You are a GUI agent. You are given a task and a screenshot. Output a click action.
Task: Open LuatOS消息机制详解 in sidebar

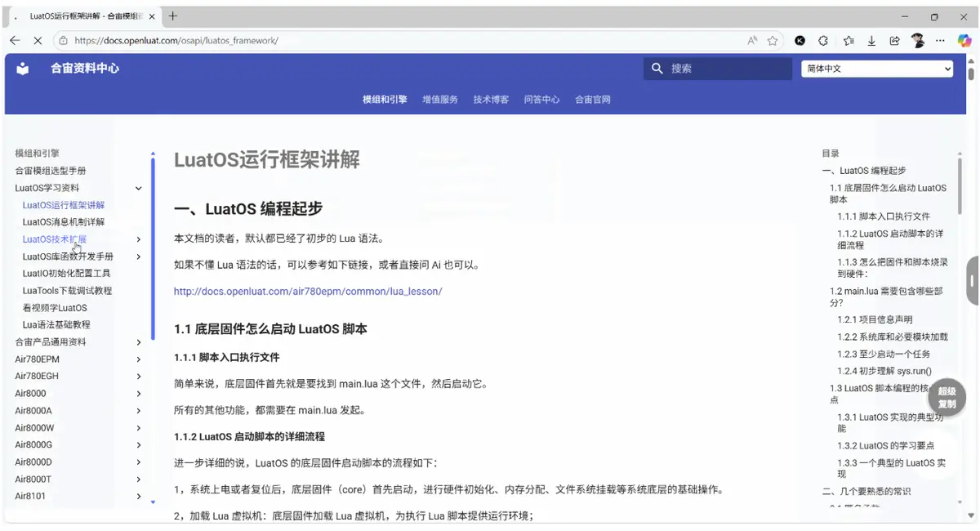[x=64, y=222]
